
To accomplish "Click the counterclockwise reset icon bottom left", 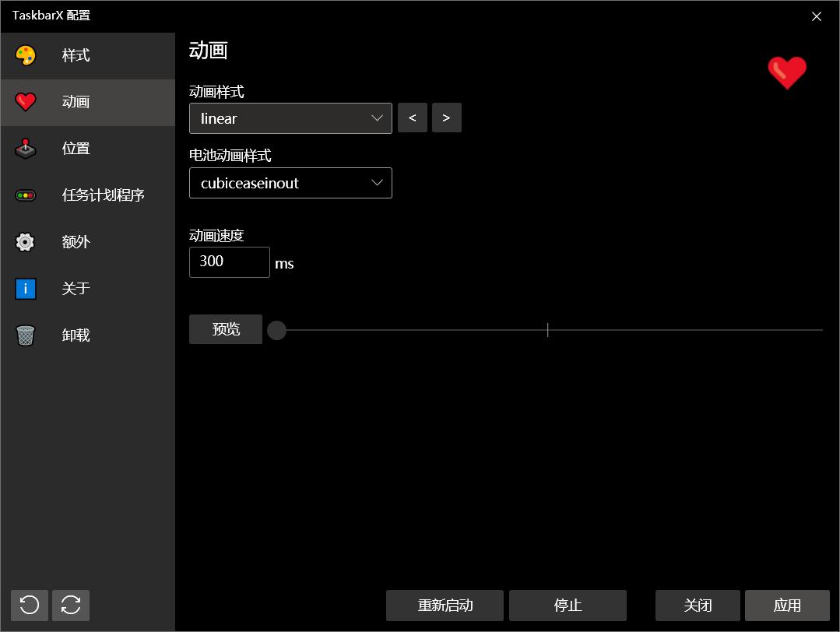I will click(30, 605).
